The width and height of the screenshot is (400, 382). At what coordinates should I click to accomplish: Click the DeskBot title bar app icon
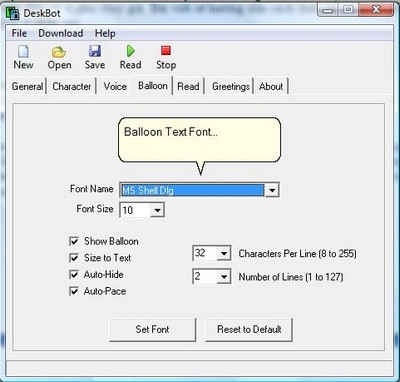13,13
